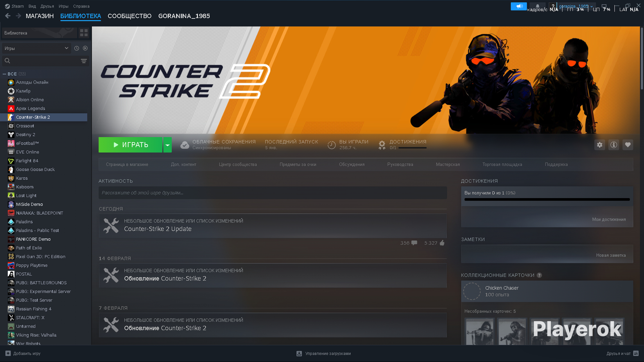
Task: Go back with the left arrow
Action: (x=8, y=16)
